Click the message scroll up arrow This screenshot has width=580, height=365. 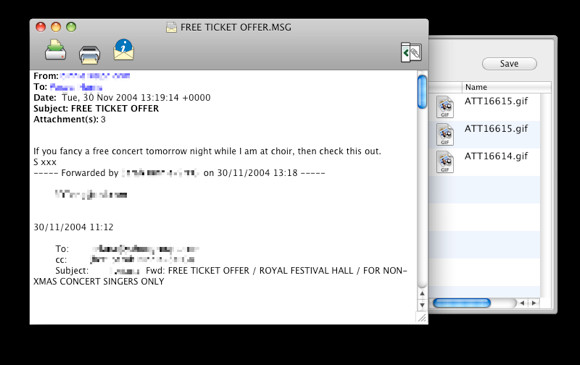(422, 294)
